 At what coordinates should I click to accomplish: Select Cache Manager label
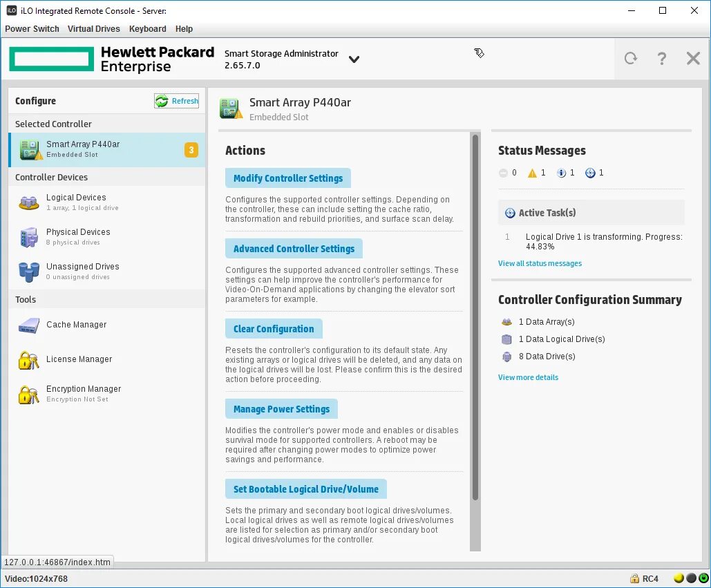coord(76,325)
